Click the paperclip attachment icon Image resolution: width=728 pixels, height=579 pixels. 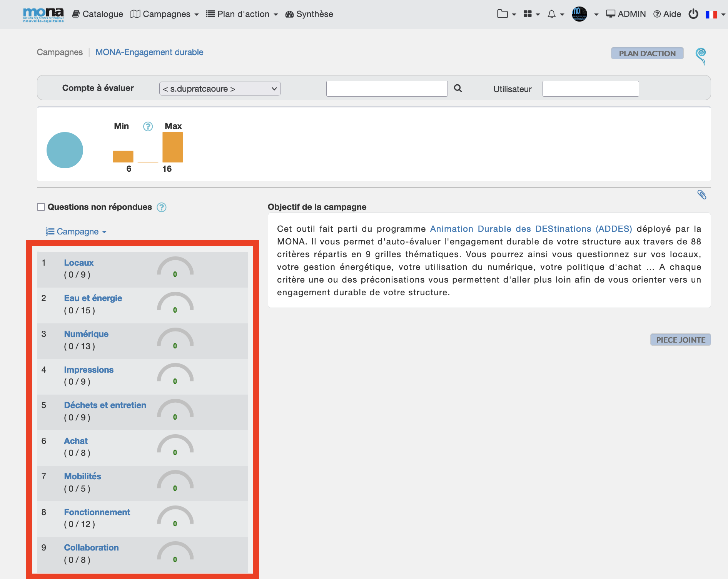(701, 195)
